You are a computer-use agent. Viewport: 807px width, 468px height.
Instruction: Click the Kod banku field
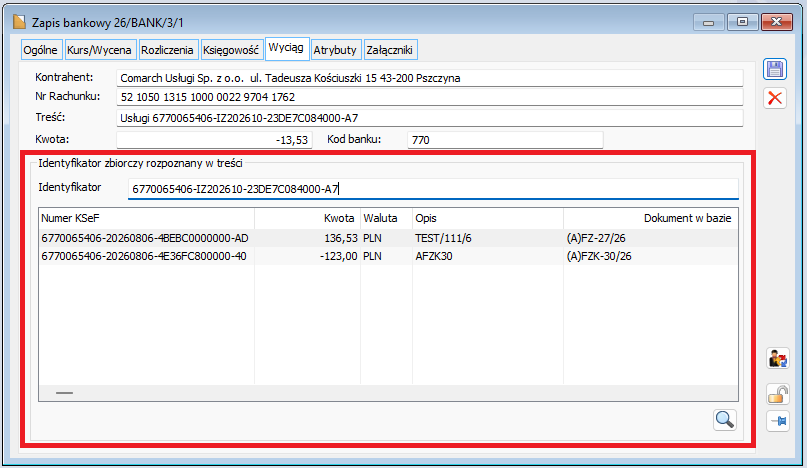point(505,140)
